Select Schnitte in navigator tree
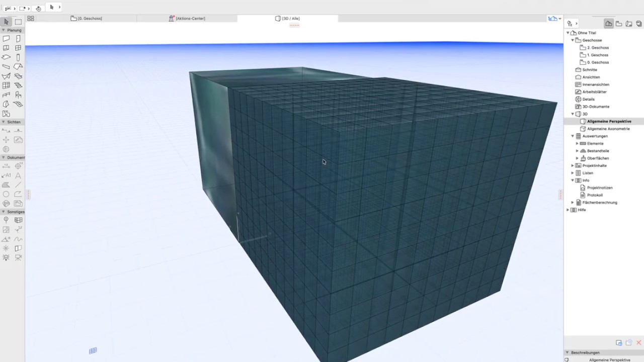This screenshot has width=644, height=362. pyautogui.click(x=590, y=70)
